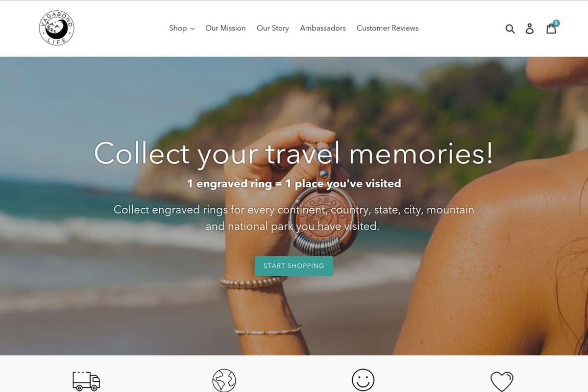Open the Our Mission page
588x392 pixels.
point(226,28)
